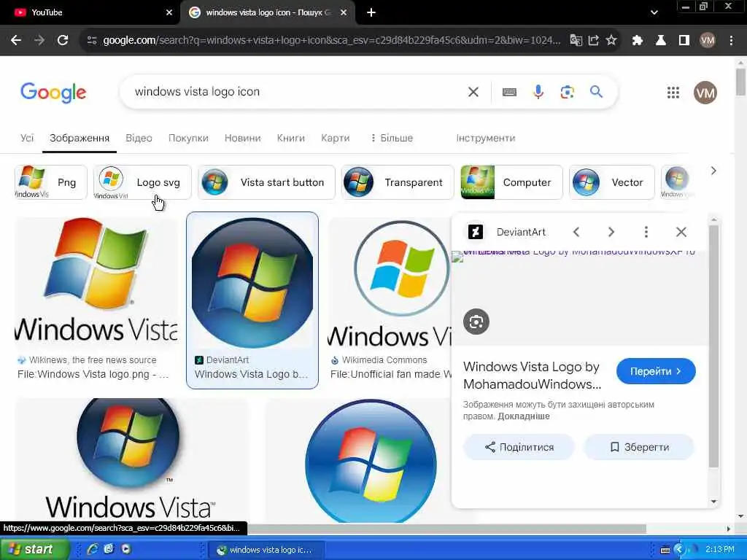Screen dimensions: 747x560
Task: Switch to the Відео tab
Action: click(139, 138)
